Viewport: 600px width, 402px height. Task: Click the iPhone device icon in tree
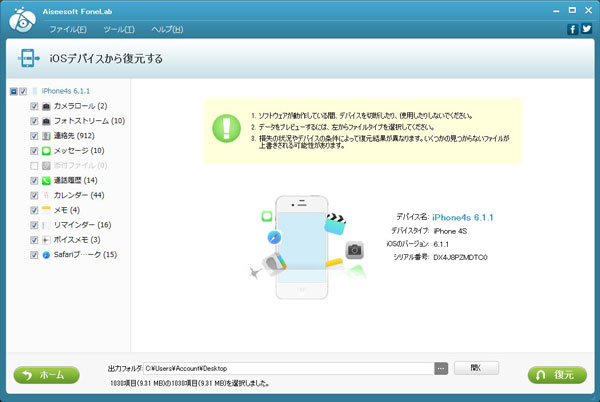click(x=35, y=91)
